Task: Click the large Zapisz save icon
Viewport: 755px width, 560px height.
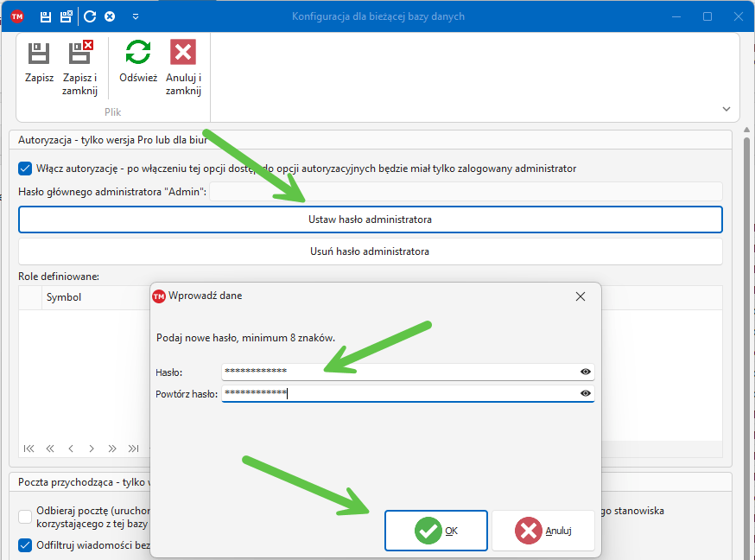Action: (x=39, y=54)
